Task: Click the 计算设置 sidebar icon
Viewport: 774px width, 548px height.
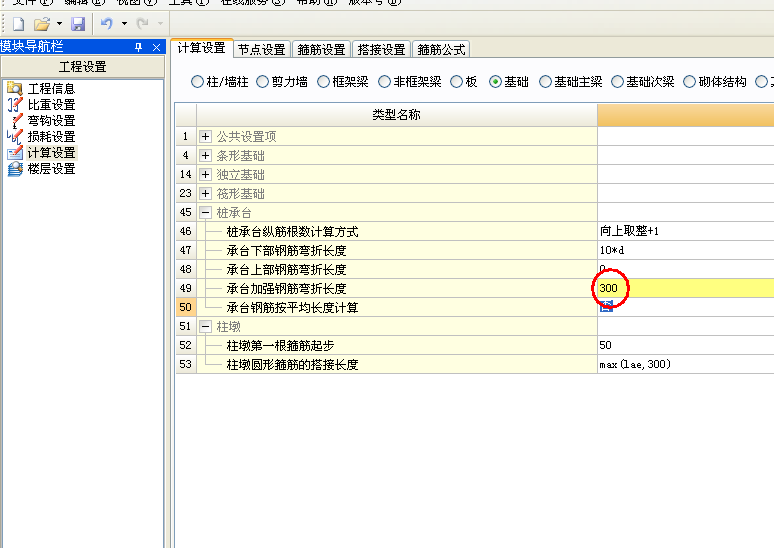Action: tap(15, 153)
